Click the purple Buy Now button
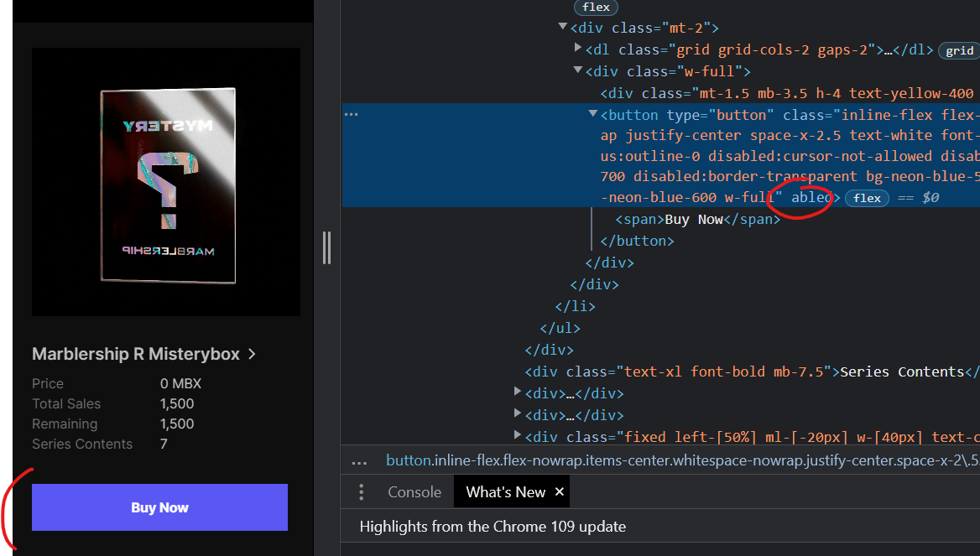 tap(159, 507)
